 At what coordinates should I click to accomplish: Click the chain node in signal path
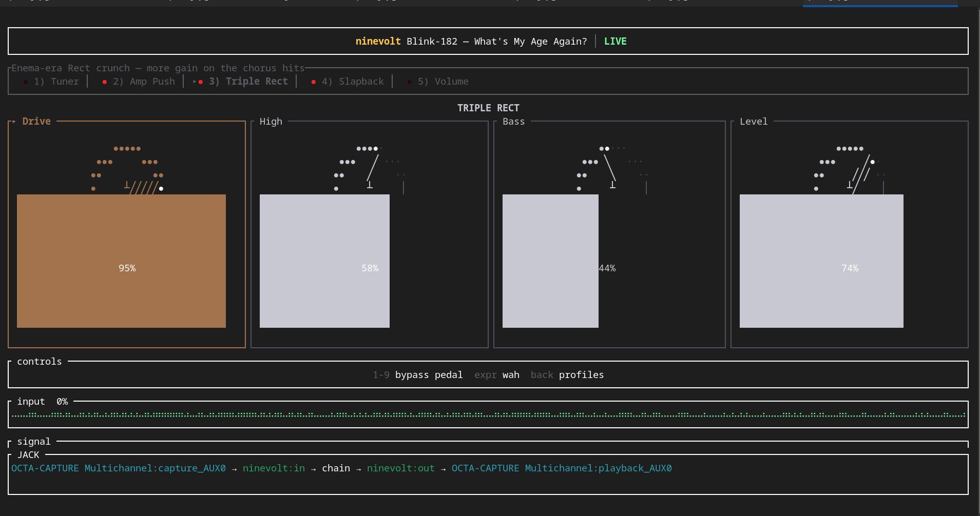click(x=336, y=468)
